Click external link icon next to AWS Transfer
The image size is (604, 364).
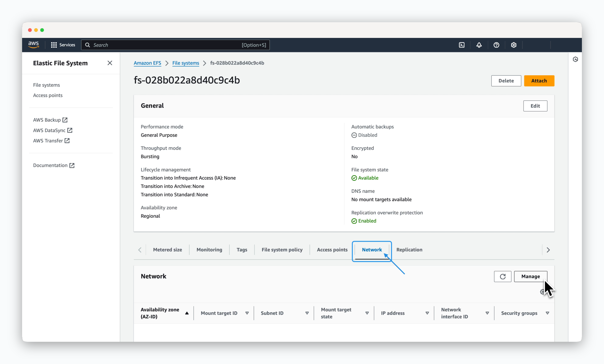[x=67, y=141]
